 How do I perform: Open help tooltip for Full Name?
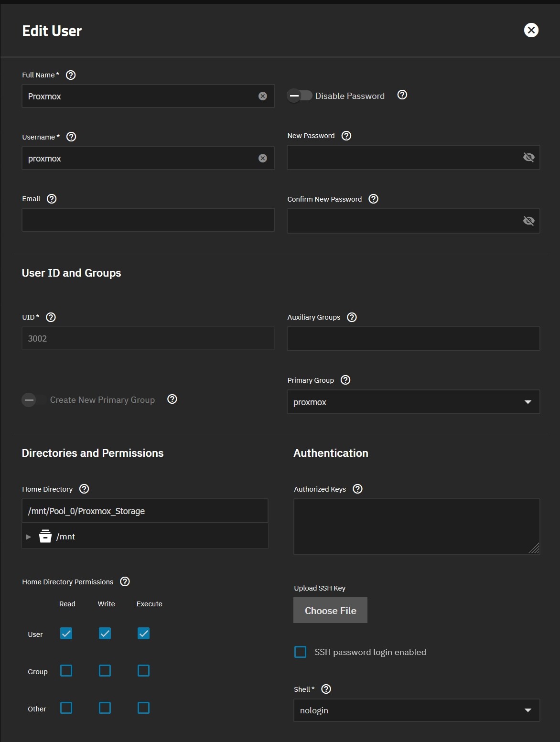pyautogui.click(x=71, y=75)
